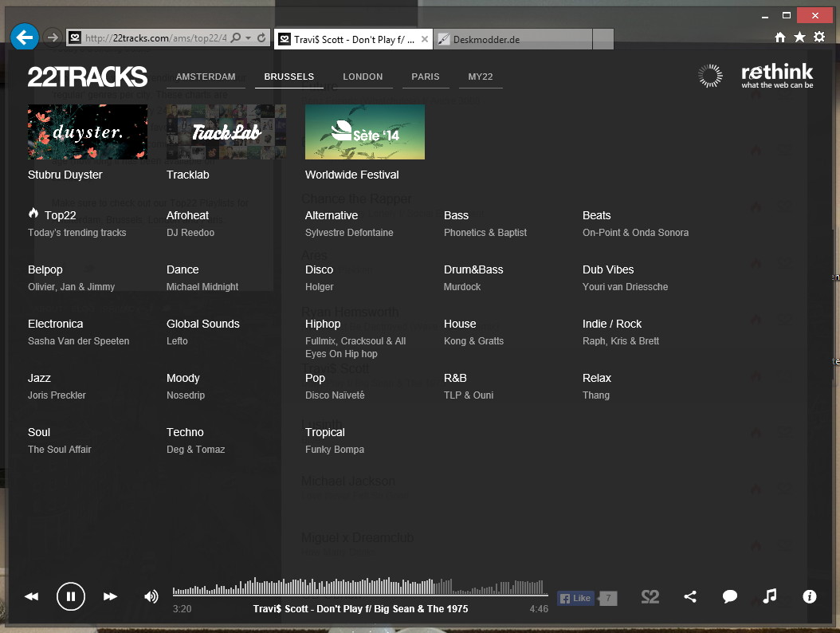Open the Tropical genre playlist
Viewport: 840px width, 633px height.
click(x=325, y=433)
